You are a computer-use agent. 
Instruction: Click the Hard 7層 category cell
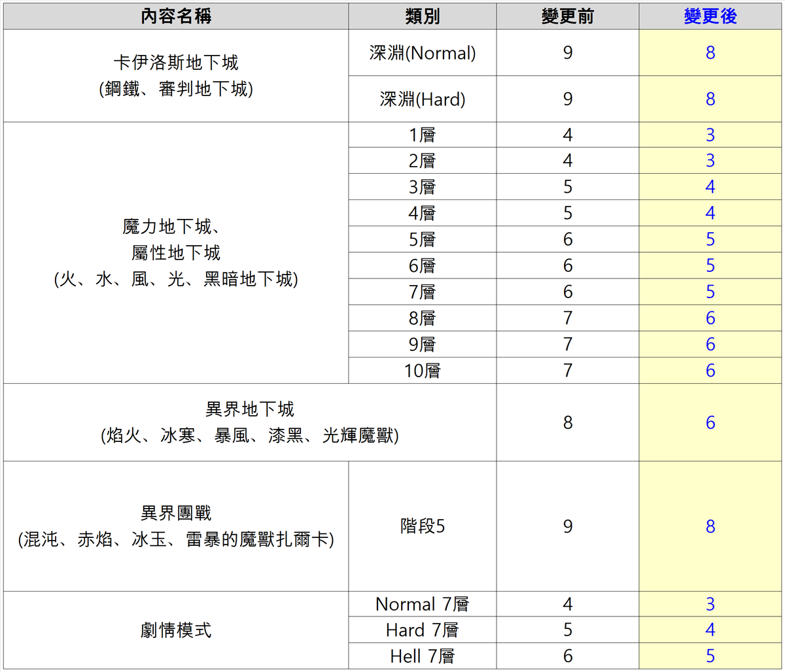click(422, 630)
